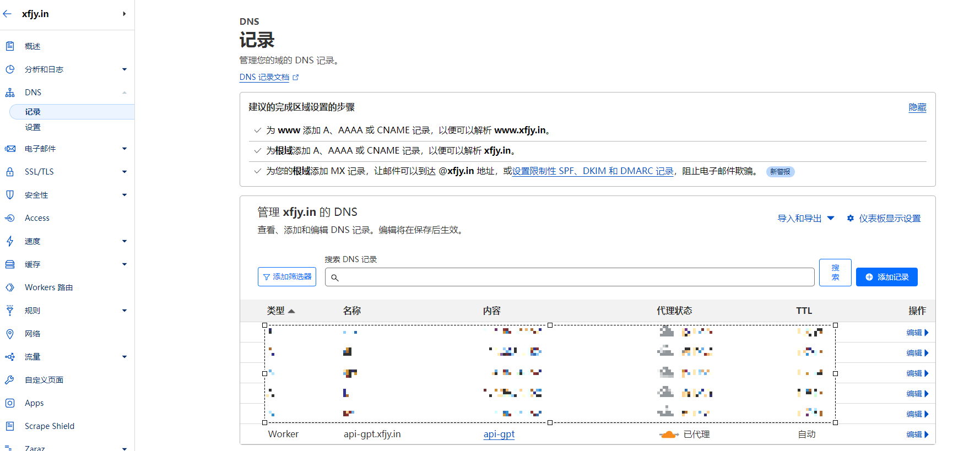Focus the 搜索 DNS 记录 search field
980x451 pixels.
pyautogui.click(x=570, y=277)
